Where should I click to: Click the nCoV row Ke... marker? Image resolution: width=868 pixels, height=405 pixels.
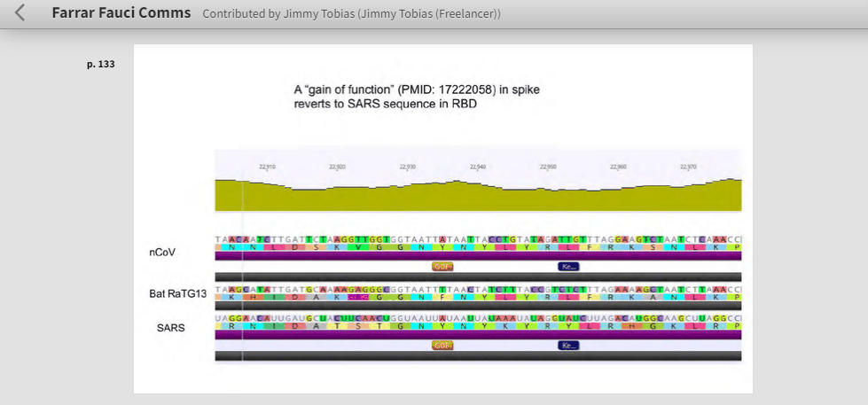[568, 267]
